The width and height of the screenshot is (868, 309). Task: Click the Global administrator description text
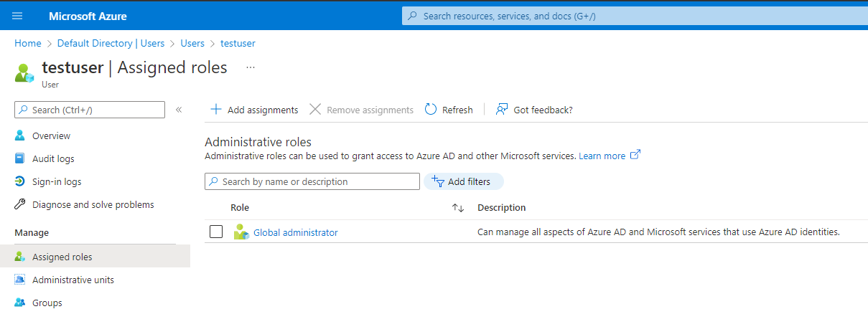[x=658, y=232]
